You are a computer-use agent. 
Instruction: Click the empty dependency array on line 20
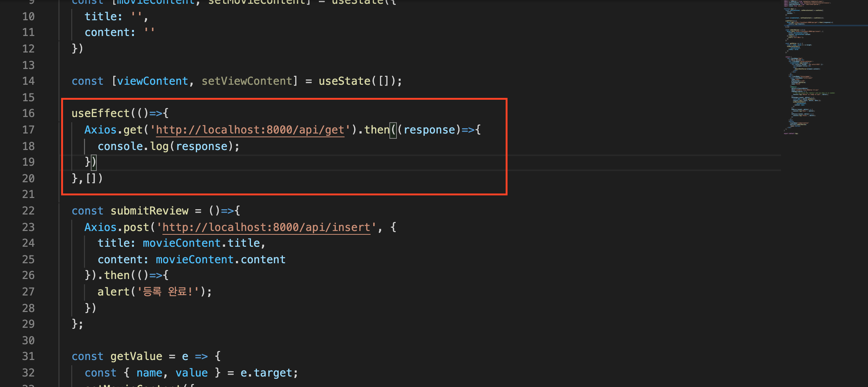pyautogui.click(x=90, y=178)
